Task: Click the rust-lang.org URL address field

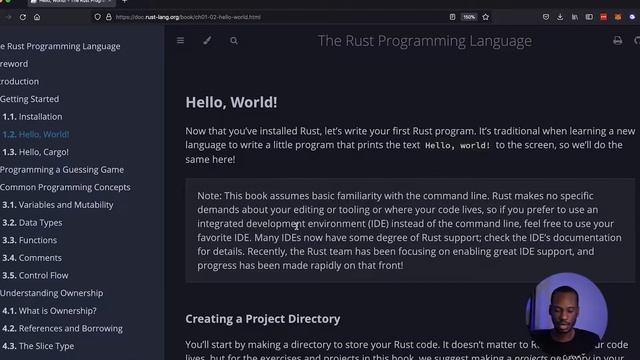Action: (x=188, y=17)
